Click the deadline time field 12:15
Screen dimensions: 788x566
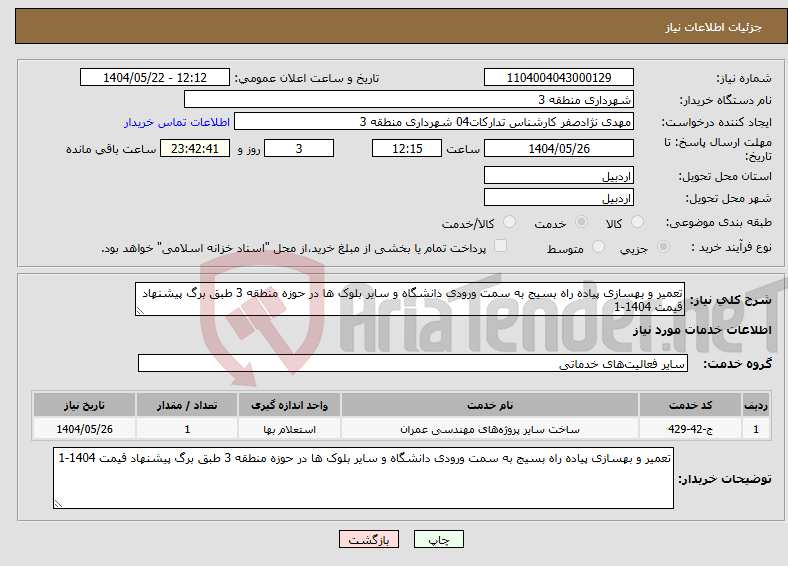point(407,148)
